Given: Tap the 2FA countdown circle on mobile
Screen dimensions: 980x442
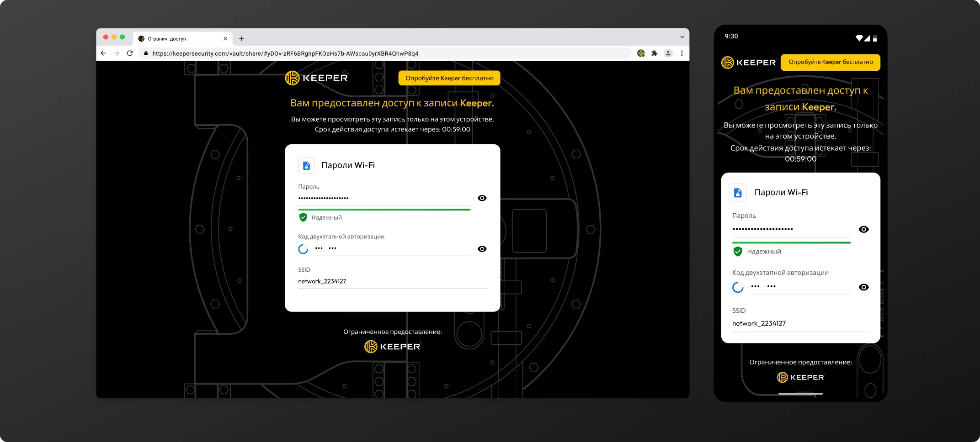Looking at the screenshot, I should 738,287.
